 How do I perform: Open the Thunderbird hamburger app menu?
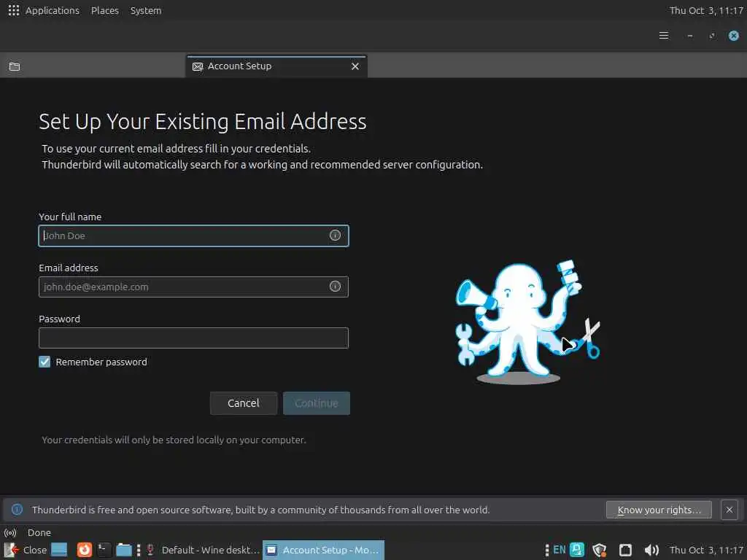664,36
